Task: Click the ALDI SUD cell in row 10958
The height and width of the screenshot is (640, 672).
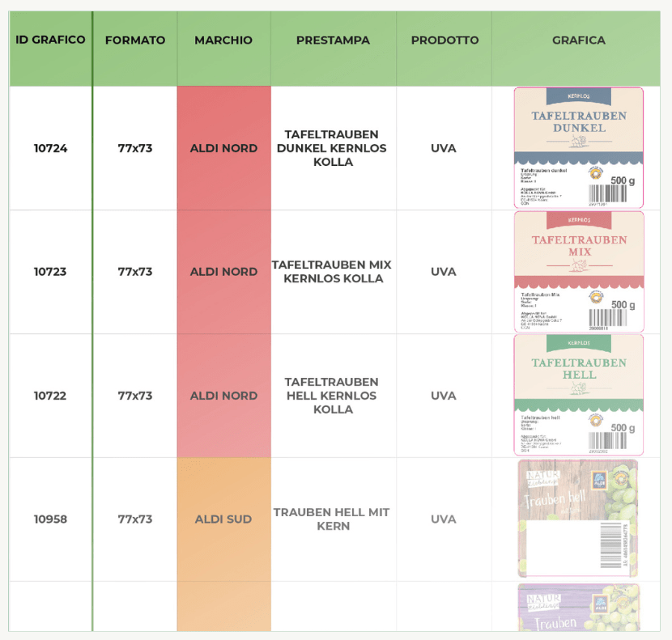Action: click(223, 519)
